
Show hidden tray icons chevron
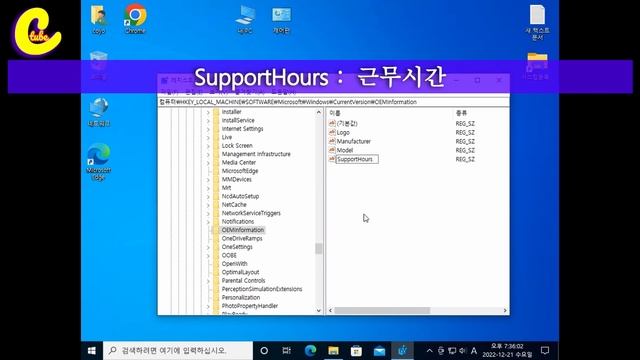coord(429,351)
